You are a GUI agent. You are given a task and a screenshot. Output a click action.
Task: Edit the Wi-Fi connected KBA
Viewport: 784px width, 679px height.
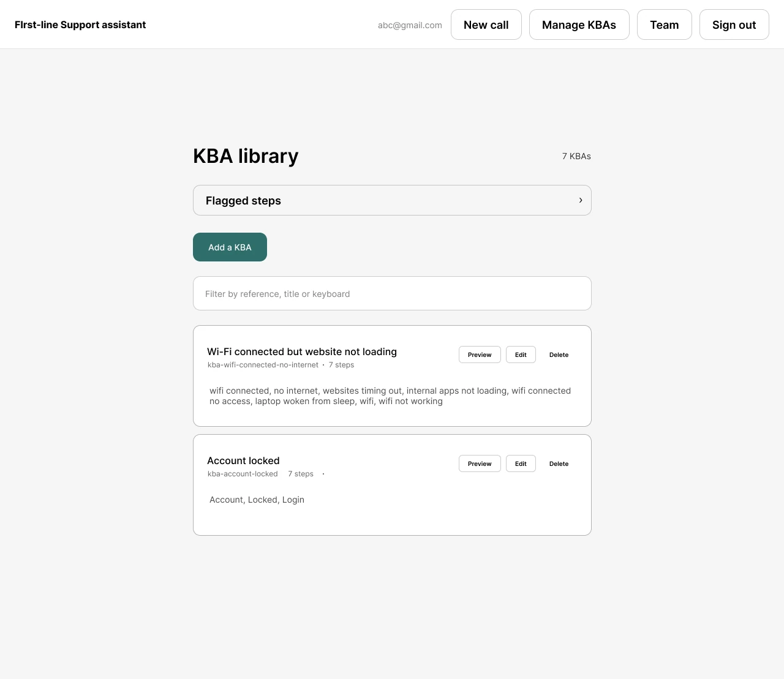tap(521, 355)
